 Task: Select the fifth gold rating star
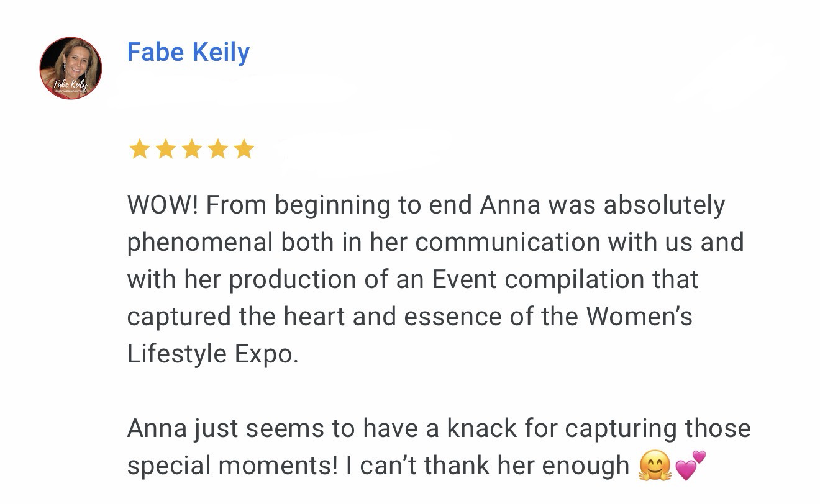coord(244,150)
